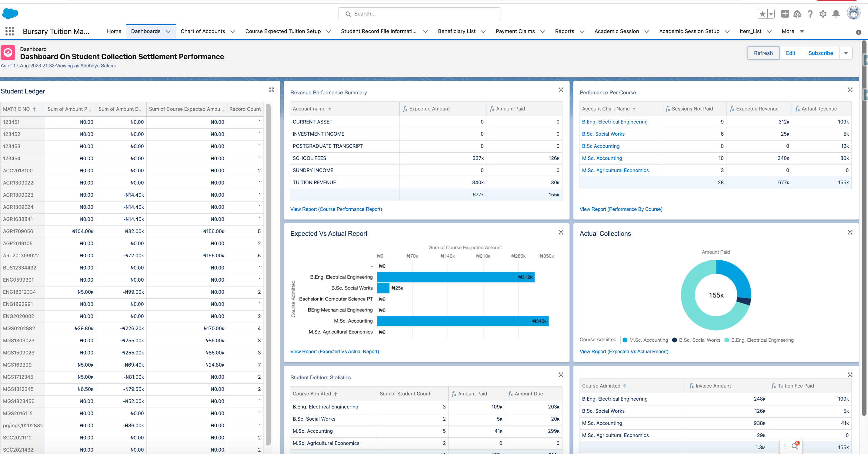This screenshot has height=454, width=868.
Task: Open Notifications bell icon
Action: click(x=836, y=14)
